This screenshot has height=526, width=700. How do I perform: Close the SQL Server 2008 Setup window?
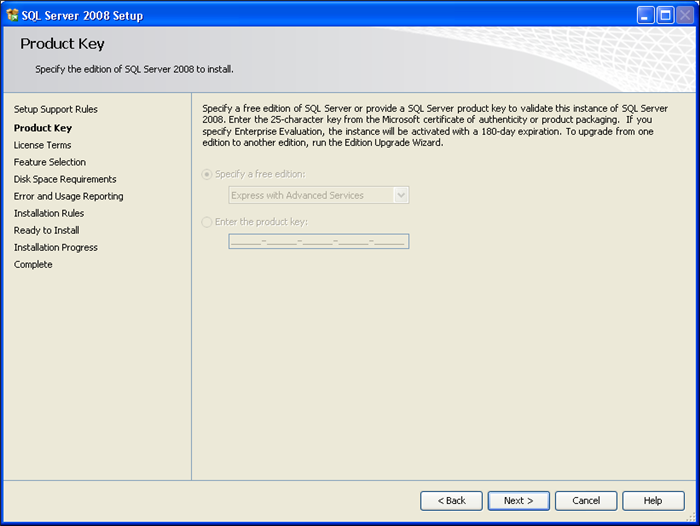(685, 15)
